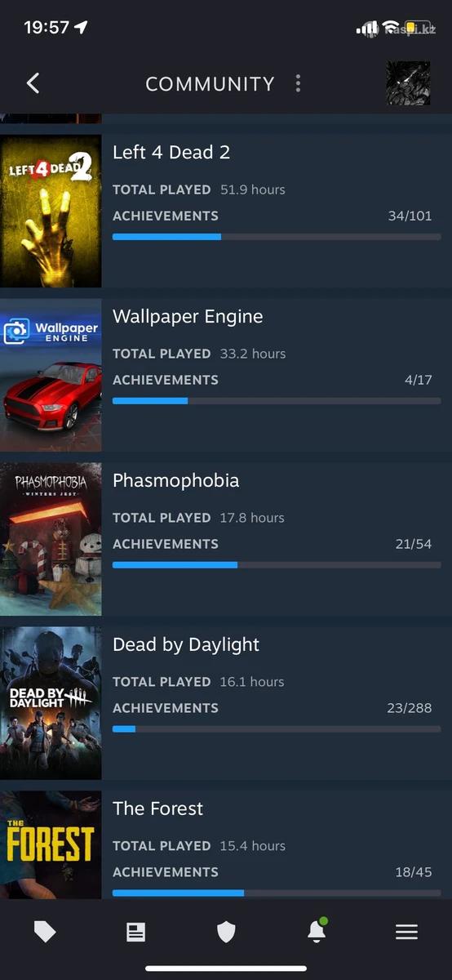Open the Steam Guard shield tab
Image resolution: width=452 pixels, height=980 pixels.
click(x=226, y=932)
